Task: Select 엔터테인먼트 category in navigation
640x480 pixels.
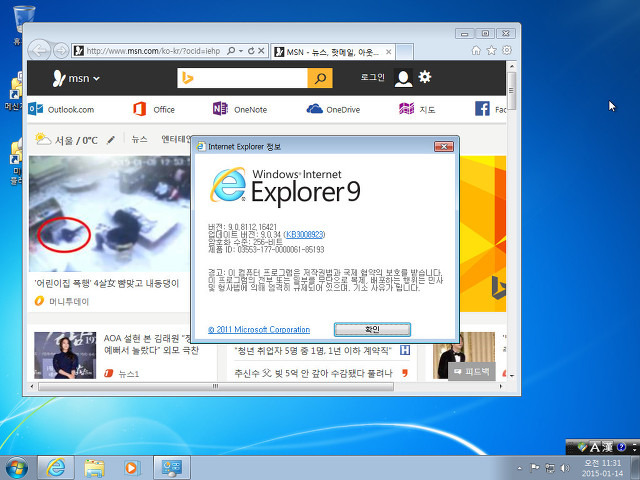Action: coord(176,139)
